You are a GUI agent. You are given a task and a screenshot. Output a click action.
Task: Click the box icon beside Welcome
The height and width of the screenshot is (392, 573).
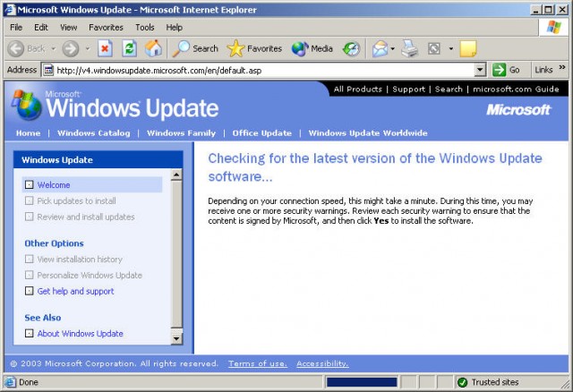[x=30, y=185]
